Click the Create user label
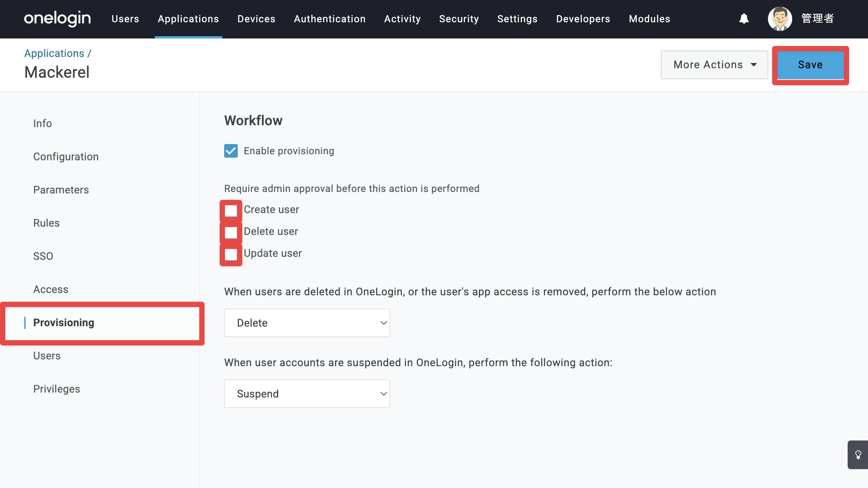Image resolution: width=868 pixels, height=488 pixels. [271, 209]
